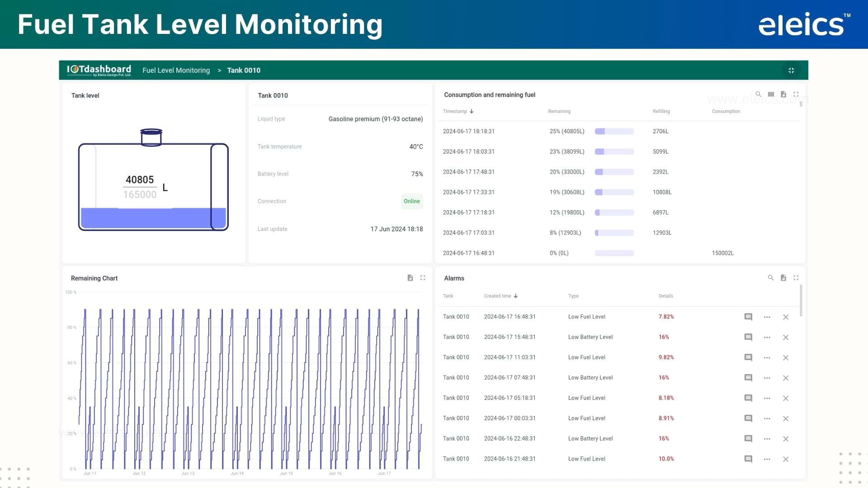Viewport: 868px width, 488px height.
Task: Select Gasoline premium (91-93 octane) value
Action: click(376, 119)
